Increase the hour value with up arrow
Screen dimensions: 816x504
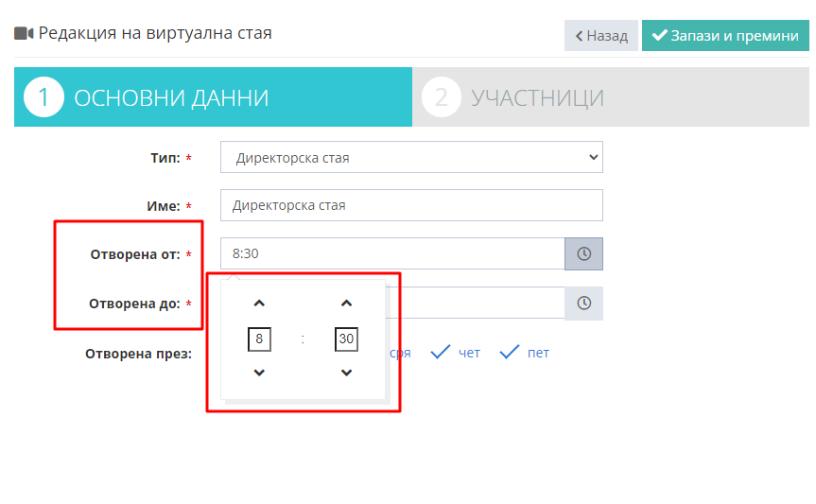259,304
